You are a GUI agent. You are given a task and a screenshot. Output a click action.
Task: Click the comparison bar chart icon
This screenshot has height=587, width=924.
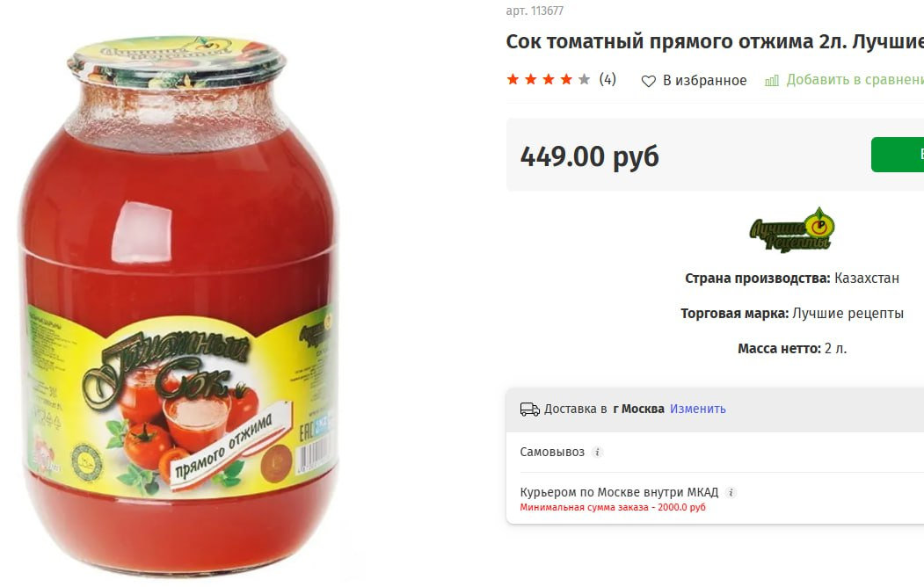coord(772,81)
